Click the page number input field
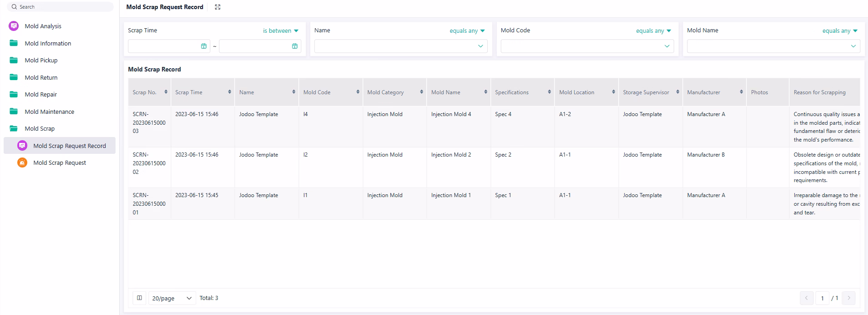Image resolution: width=868 pixels, height=315 pixels. click(x=822, y=298)
